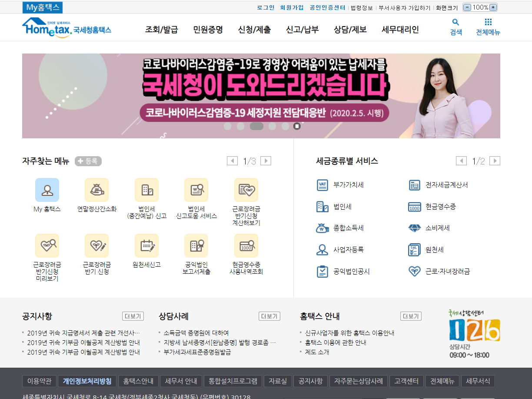This screenshot has height=399, width=532.
Task: Click 개인정보처리방침 in the footer
Action: tap(87, 381)
